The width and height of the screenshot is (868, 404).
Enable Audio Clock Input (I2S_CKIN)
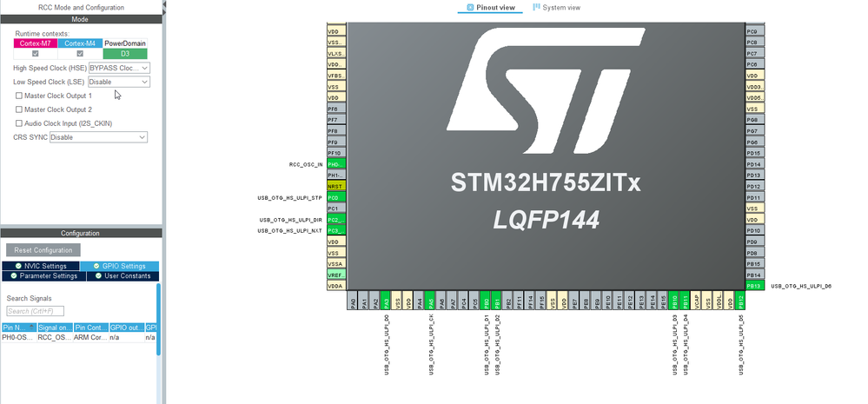pyautogui.click(x=19, y=123)
